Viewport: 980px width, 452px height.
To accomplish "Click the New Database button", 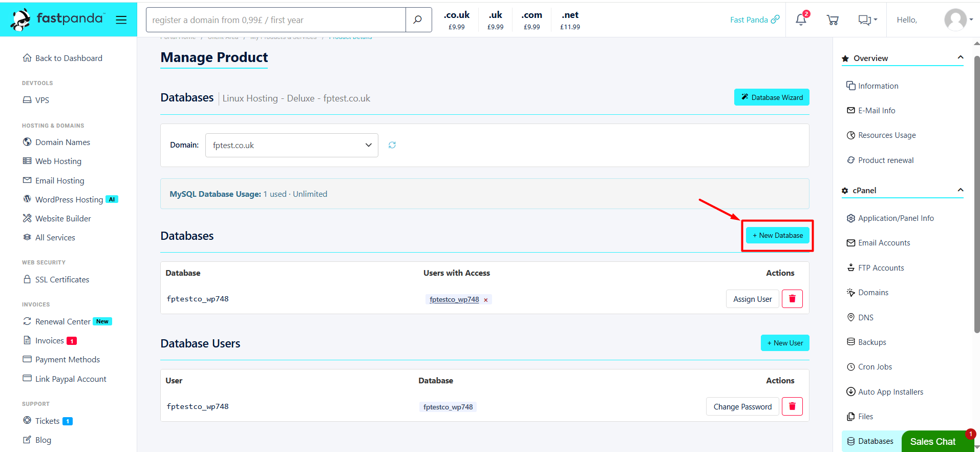I will coord(778,235).
